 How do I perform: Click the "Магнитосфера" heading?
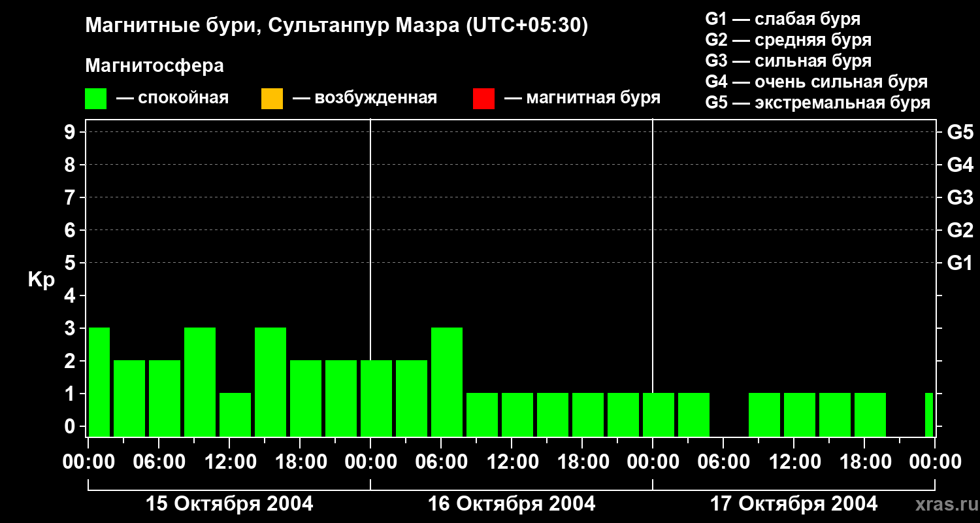(154, 66)
